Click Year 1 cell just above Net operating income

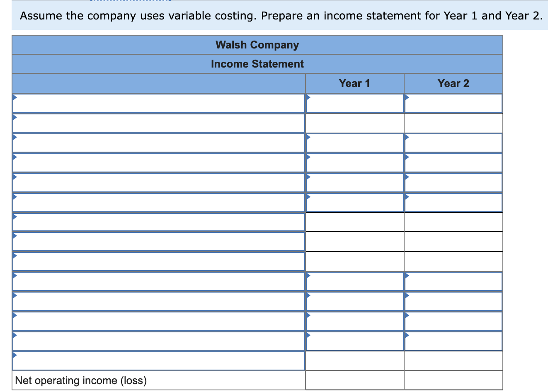(x=355, y=362)
